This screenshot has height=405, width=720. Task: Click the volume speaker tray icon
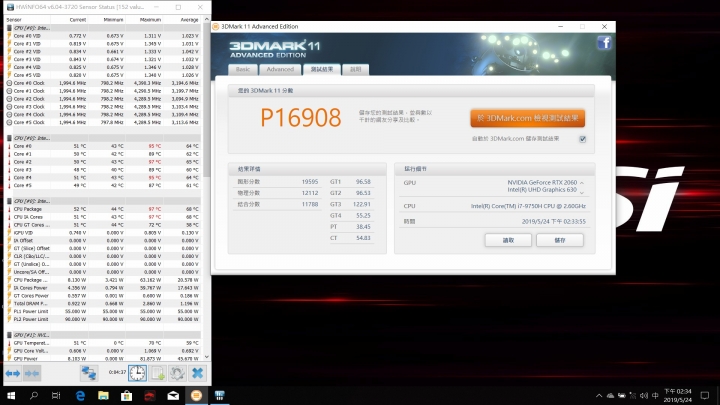644,396
